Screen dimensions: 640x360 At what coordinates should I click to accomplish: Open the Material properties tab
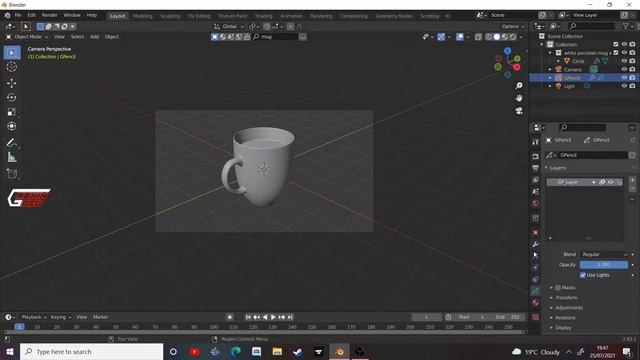536,303
